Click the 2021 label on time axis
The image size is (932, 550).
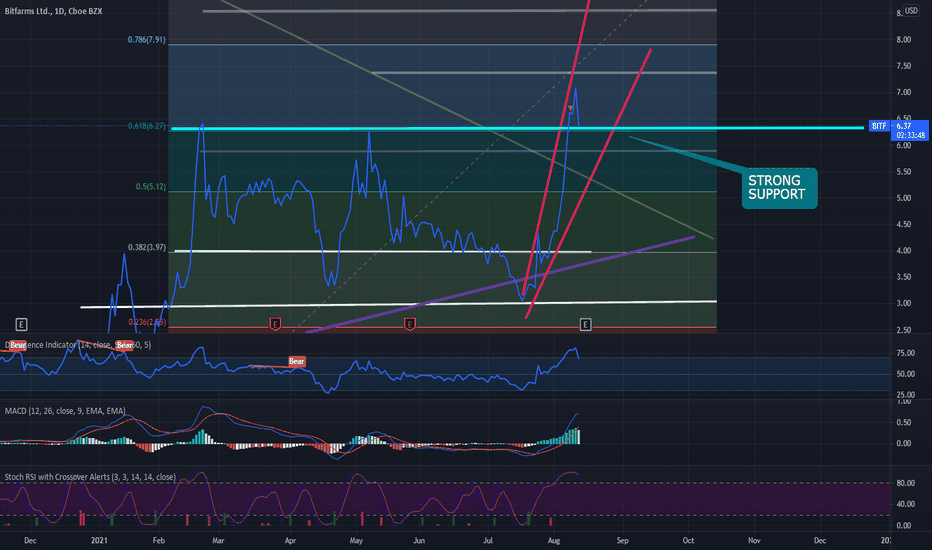(99, 540)
